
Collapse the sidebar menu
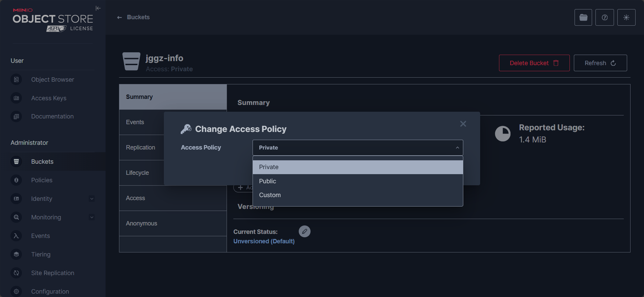98,8
